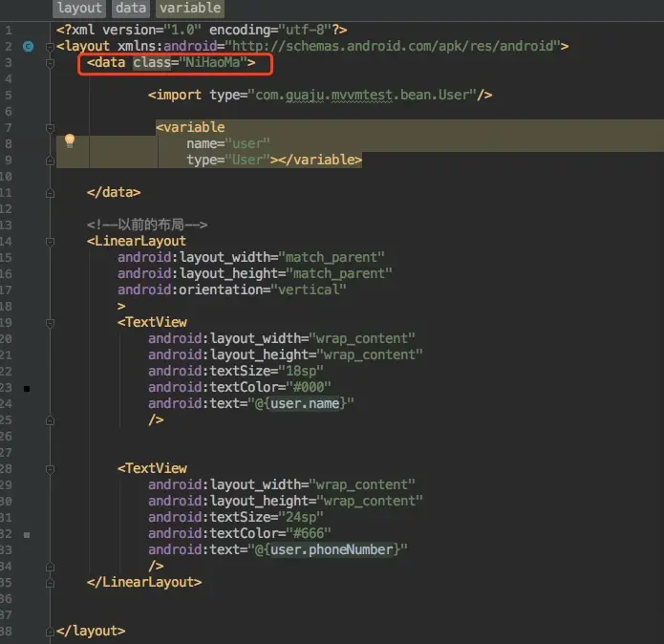Click the blue class gutter icon on line 2
Screen dimensions: 664x644
click(x=29, y=46)
